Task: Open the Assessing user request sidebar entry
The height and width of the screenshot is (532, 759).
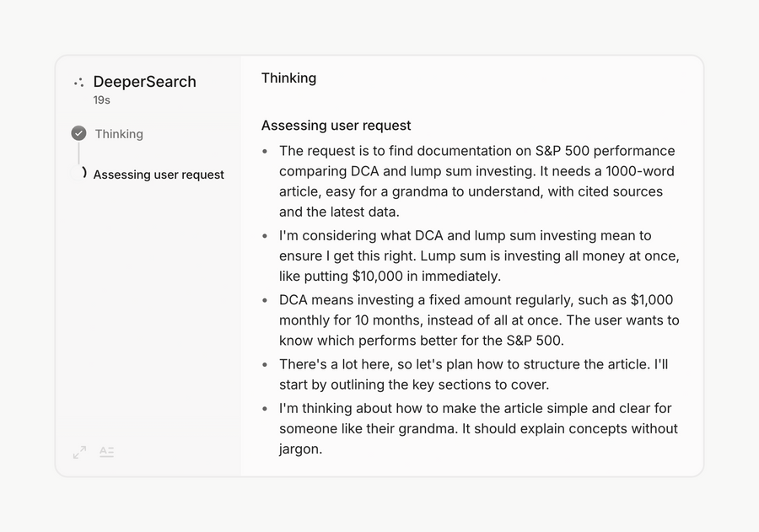Action: (159, 175)
